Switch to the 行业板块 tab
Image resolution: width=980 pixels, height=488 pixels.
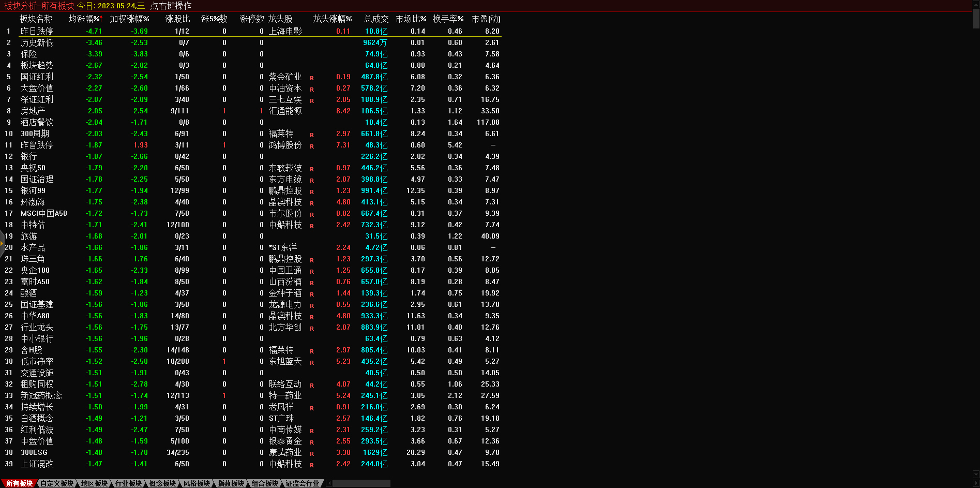tap(128, 483)
